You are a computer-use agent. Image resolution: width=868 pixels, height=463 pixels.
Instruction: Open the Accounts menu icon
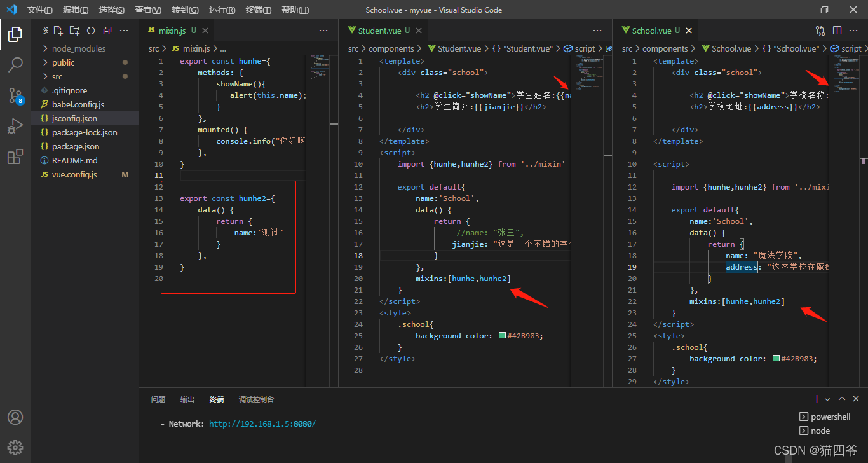[15, 417]
